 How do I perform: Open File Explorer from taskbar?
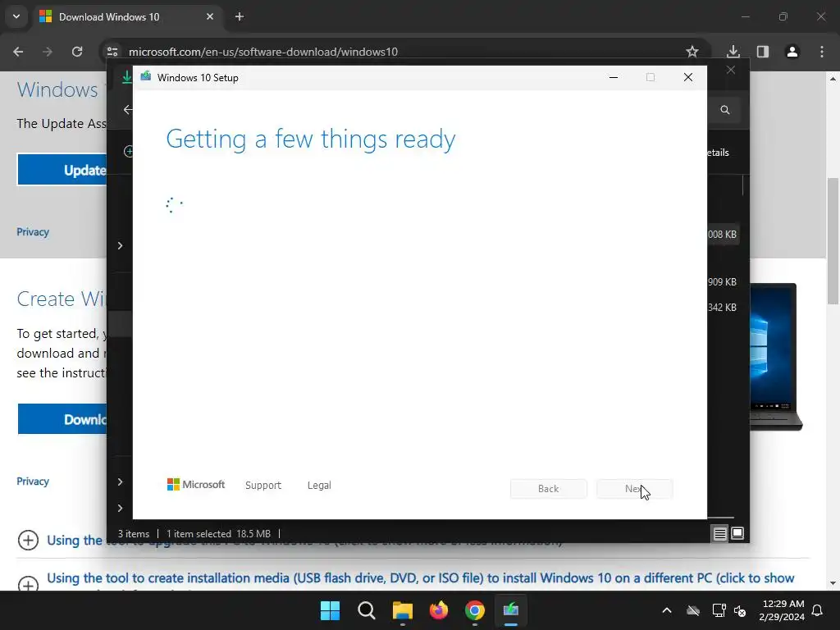click(402, 610)
